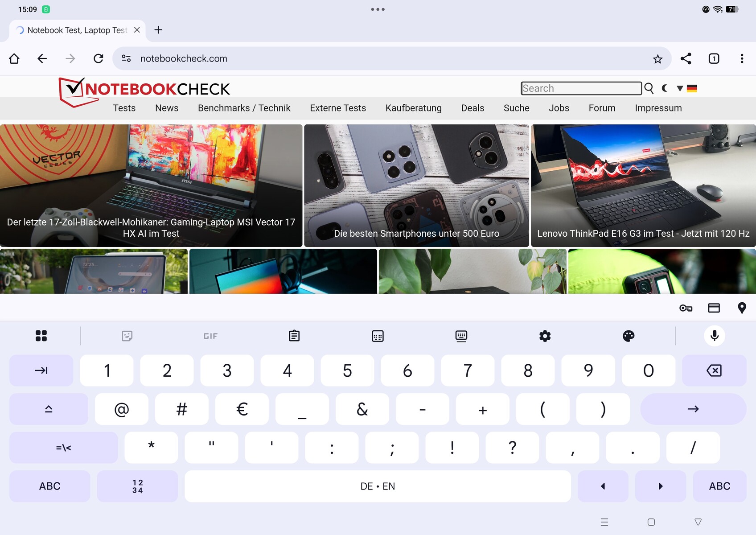This screenshot has height=535, width=756.
Task: Hide keyboard with the down triangle button
Action: point(698,522)
